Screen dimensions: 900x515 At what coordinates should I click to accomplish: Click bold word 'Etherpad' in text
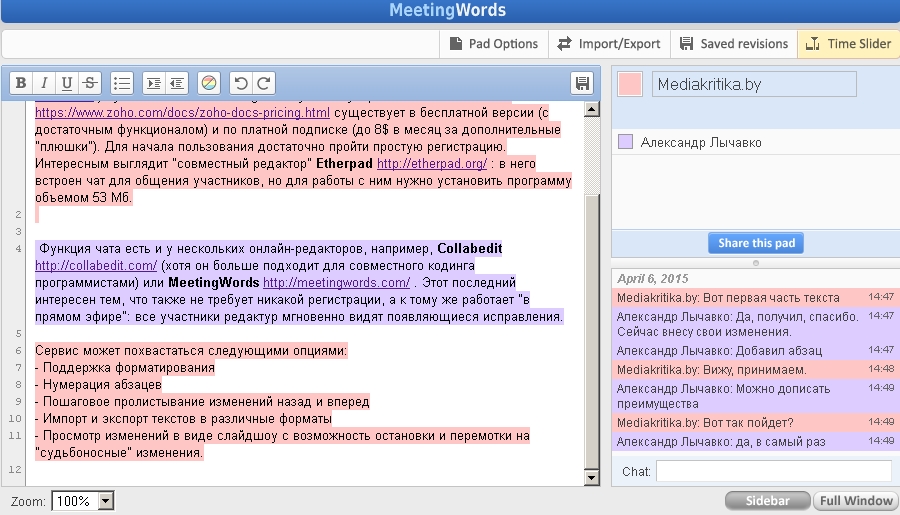coord(344,164)
